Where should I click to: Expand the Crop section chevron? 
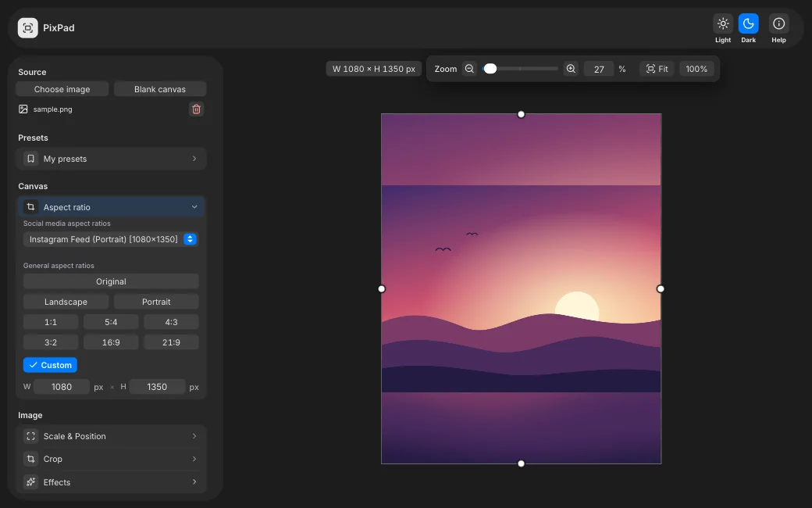194,459
